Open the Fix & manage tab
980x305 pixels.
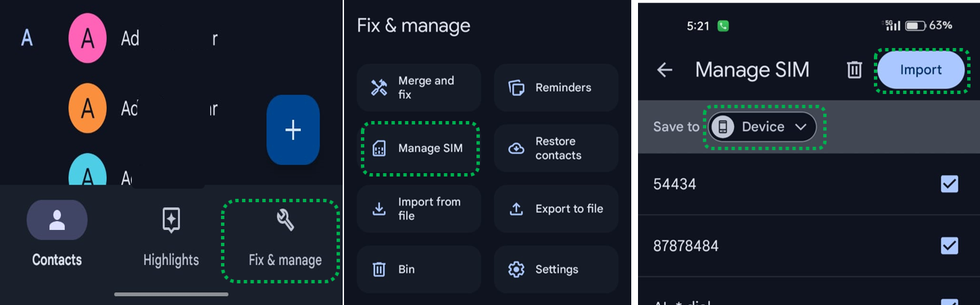[285, 239]
